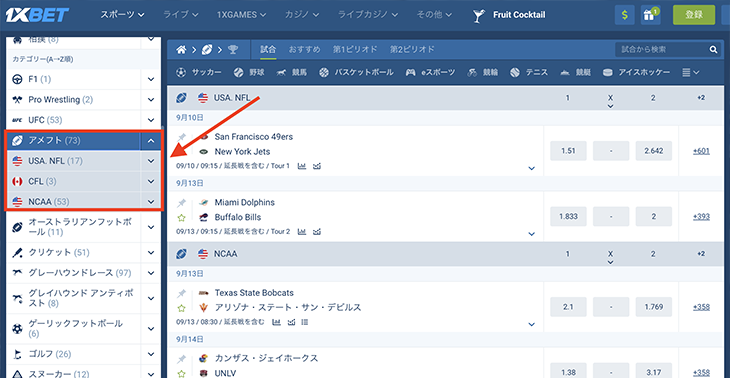Open +393 more markets link

(x=701, y=216)
